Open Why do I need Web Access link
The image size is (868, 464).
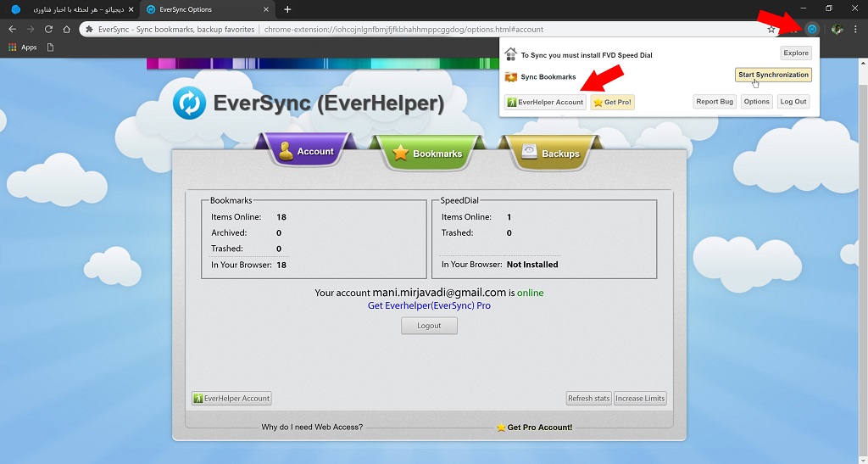[312, 427]
